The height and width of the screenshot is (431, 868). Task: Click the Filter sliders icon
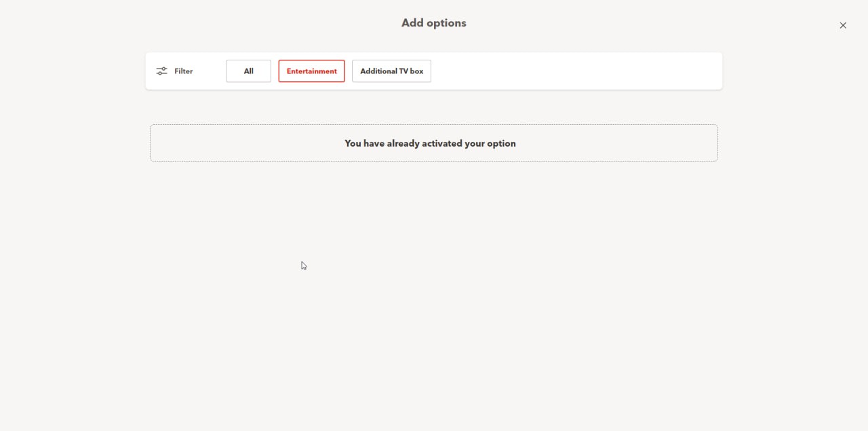[161, 71]
